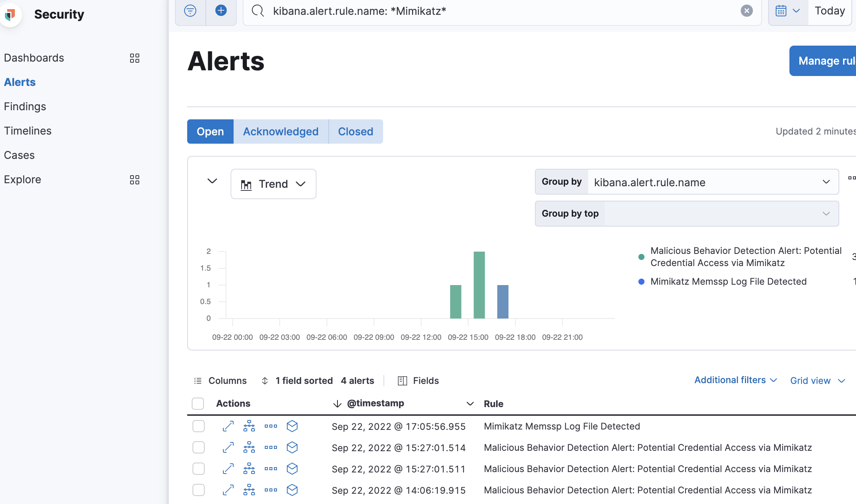This screenshot has width=856, height=504.
Task: Open the Explore section in sidebar
Action: click(22, 179)
